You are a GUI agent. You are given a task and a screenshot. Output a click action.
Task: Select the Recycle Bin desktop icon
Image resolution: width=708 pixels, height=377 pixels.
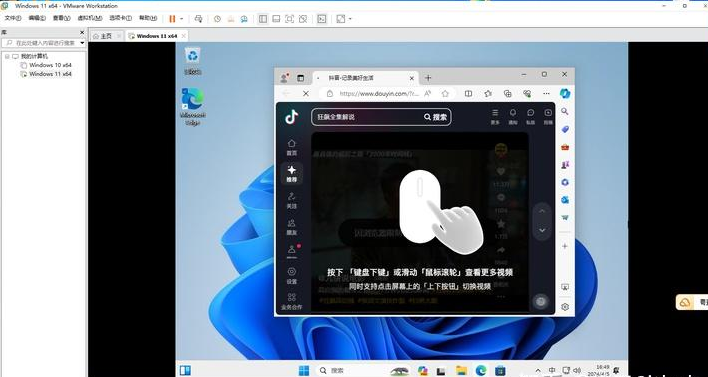coord(193,61)
